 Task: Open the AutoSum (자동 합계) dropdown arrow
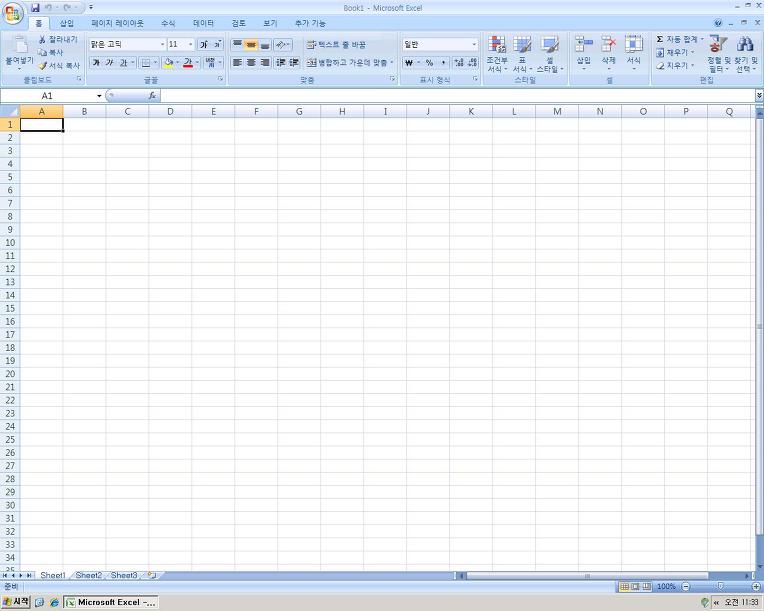(x=702, y=39)
